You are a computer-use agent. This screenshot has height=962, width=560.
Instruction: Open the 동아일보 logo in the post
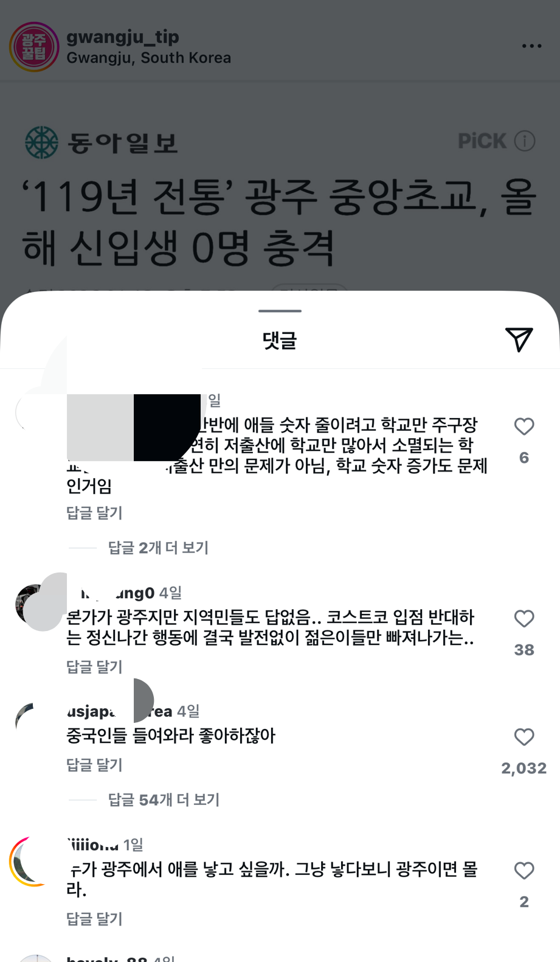tap(102, 142)
